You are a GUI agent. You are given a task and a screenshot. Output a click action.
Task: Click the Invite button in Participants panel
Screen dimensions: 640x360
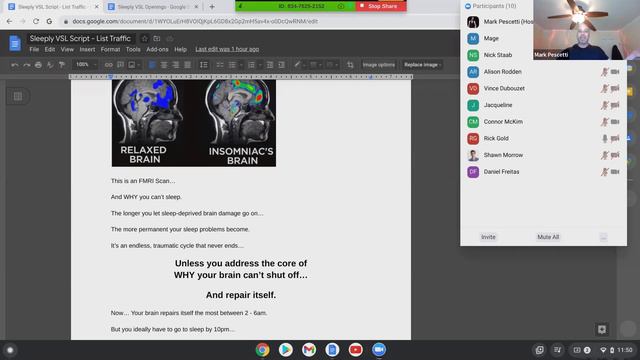[488, 237]
